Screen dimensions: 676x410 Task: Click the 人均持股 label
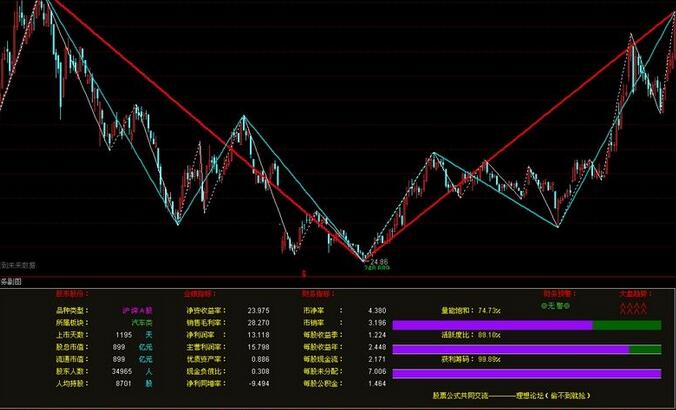pyautogui.click(x=70, y=383)
